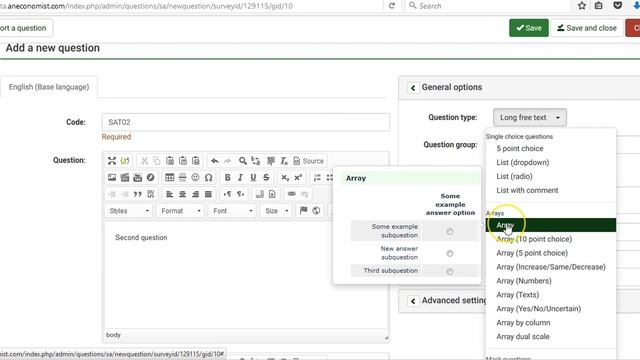Click the Code input field SAT02
640x360 pixels.
[x=246, y=122]
